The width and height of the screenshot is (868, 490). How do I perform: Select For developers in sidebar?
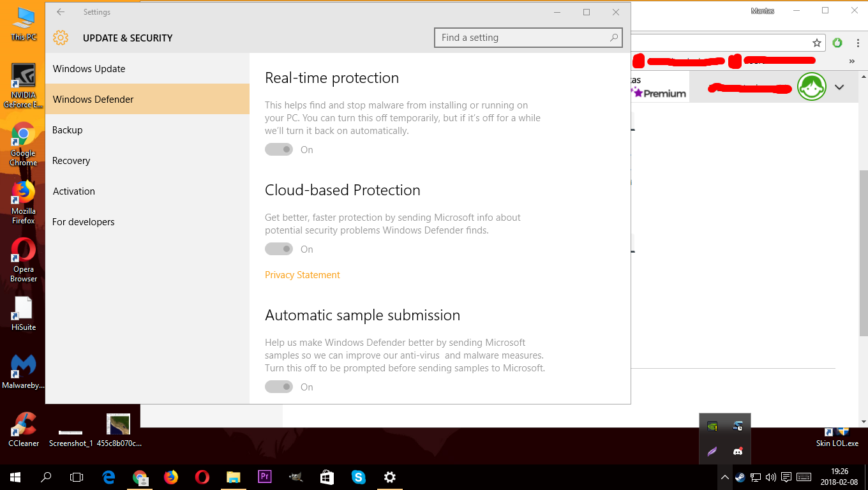coord(147,222)
